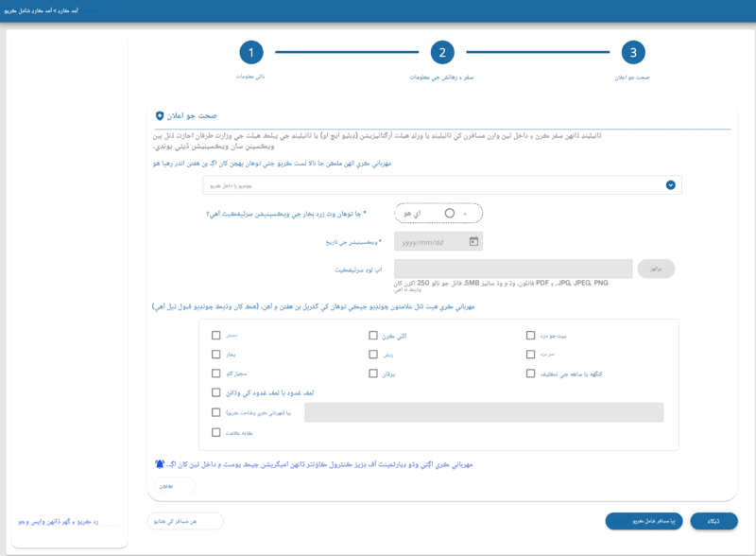Click the blue preview button at bottom right

(713, 521)
